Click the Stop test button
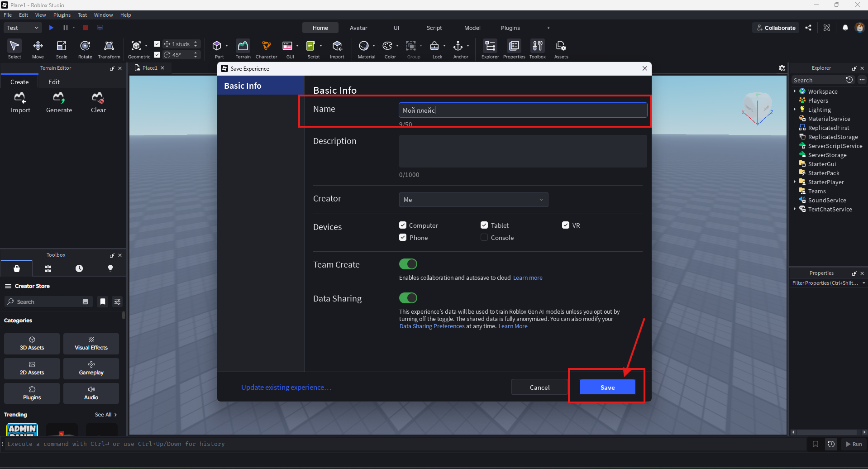The height and width of the screenshot is (469, 868). [86, 28]
